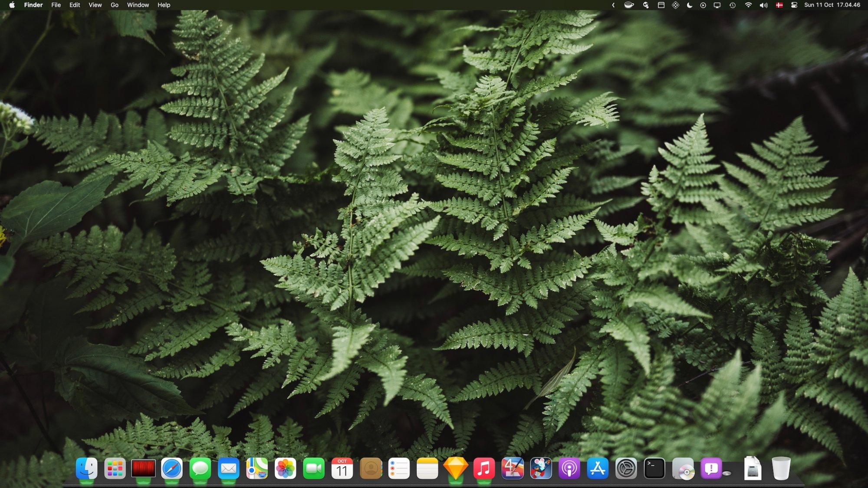
Task: Open the red waveform app in Dock
Action: 143,468
